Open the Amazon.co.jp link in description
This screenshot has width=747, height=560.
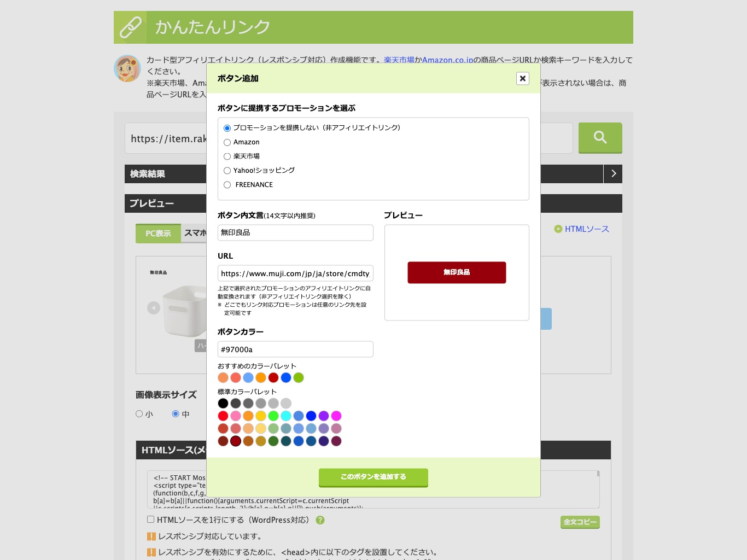click(448, 60)
